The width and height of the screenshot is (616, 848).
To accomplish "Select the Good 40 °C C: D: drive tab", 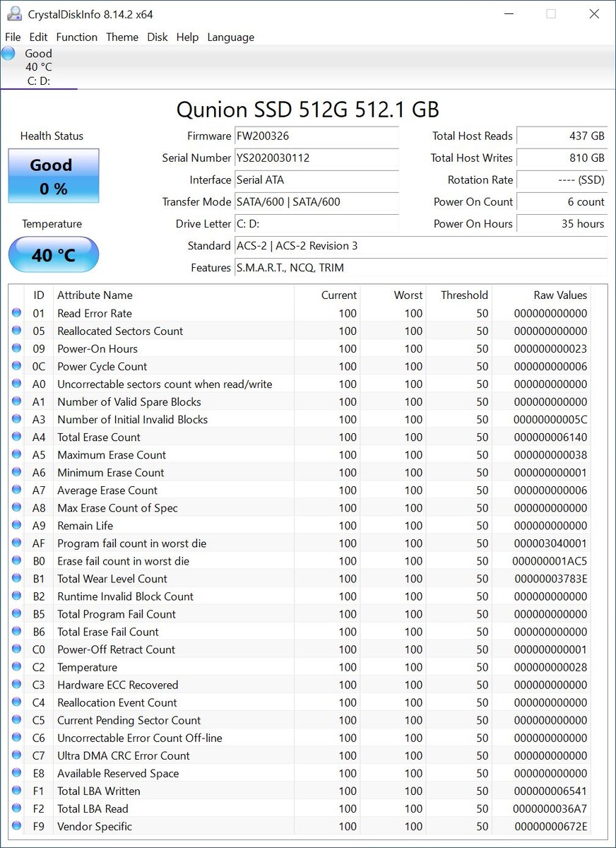I will pos(39,67).
